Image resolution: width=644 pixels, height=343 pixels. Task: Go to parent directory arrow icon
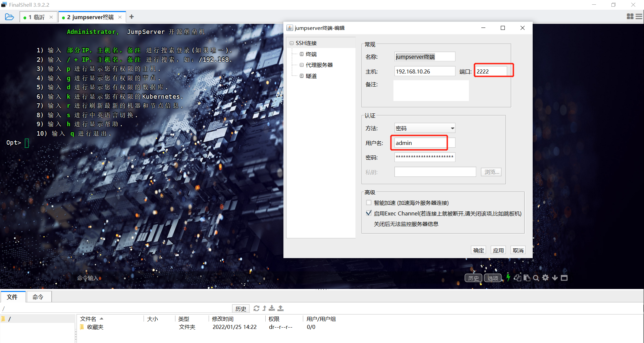click(x=264, y=308)
